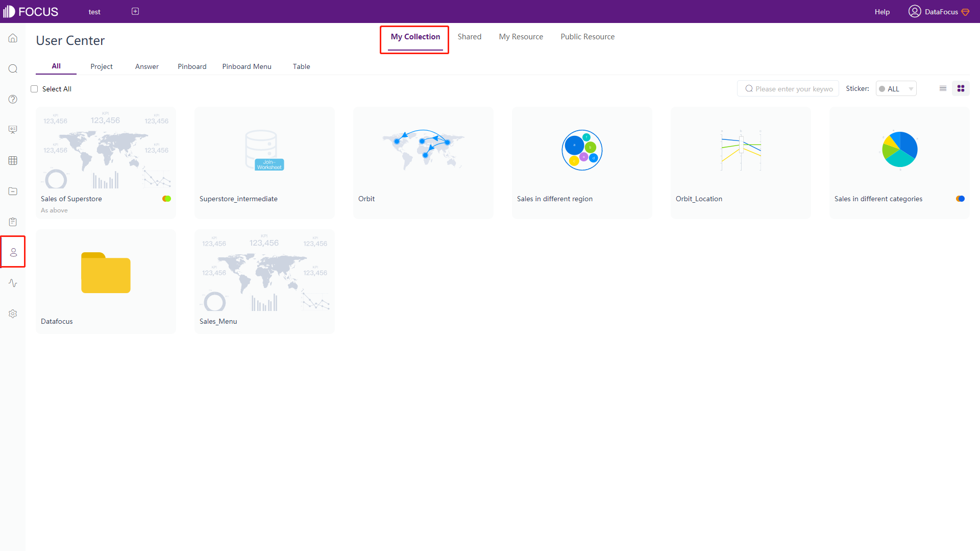Switch to list view layout
Screen dimensions: 980x551
tap(943, 88)
